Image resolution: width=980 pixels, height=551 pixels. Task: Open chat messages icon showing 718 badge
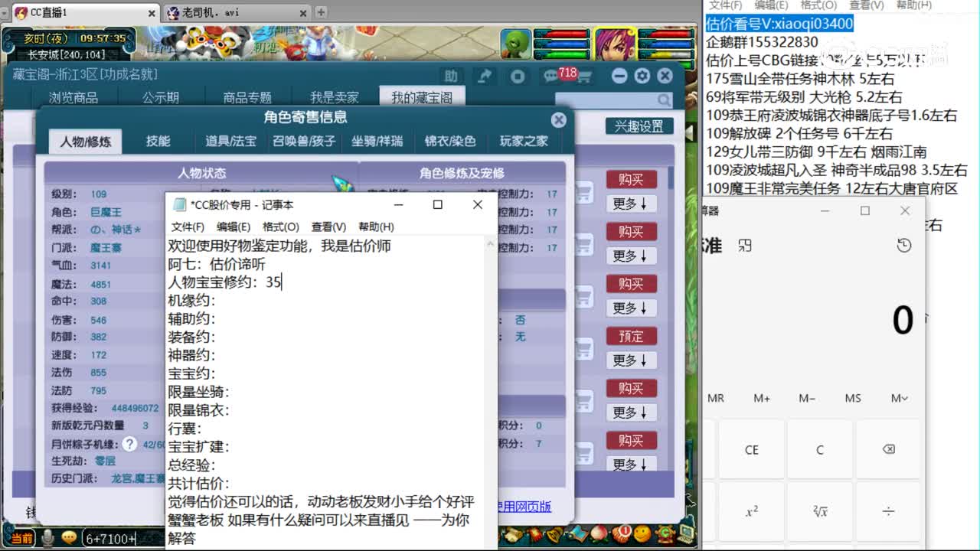click(550, 77)
